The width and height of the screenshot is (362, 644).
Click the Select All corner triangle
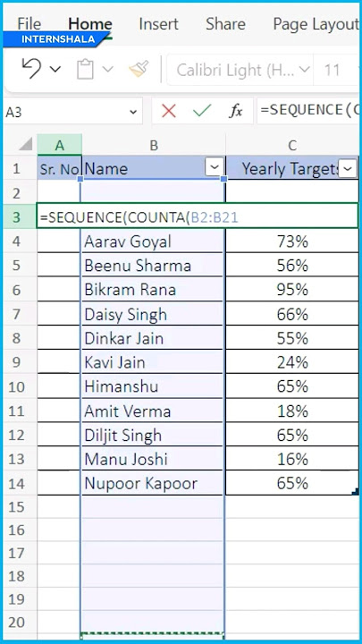coord(25,145)
